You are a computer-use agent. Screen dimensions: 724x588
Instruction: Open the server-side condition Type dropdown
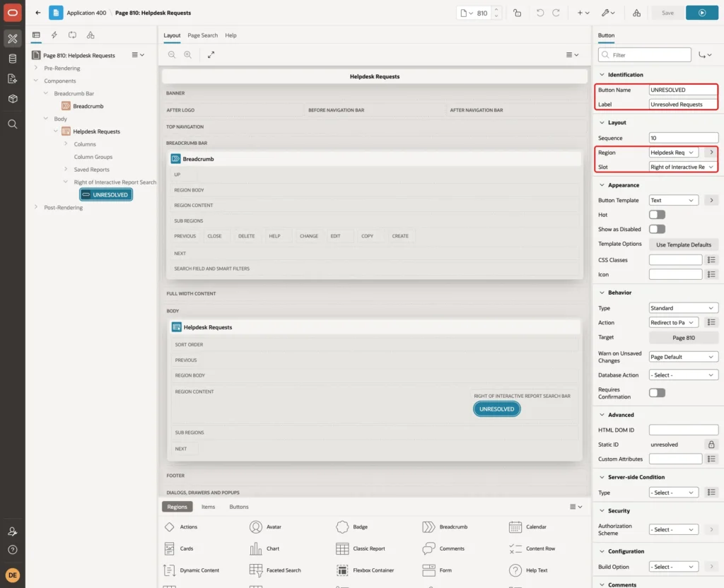pyautogui.click(x=674, y=493)
